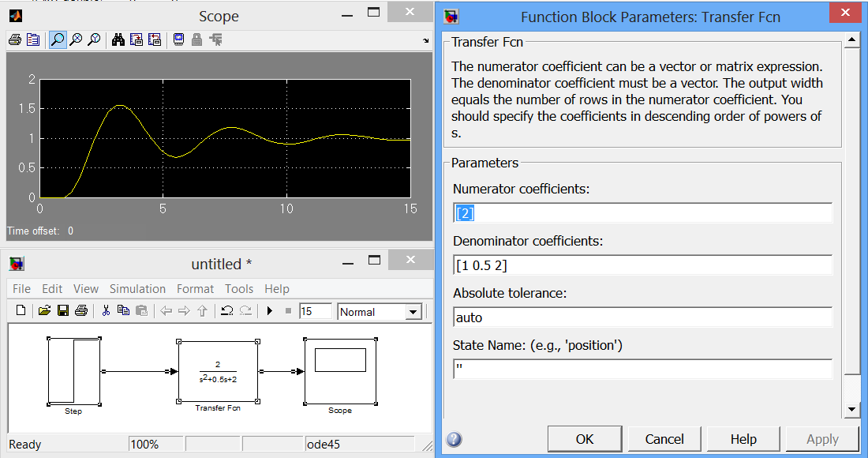868x458 pixels.
Task: Click the Help button in parameters dialog
Action: click(743, 439)
